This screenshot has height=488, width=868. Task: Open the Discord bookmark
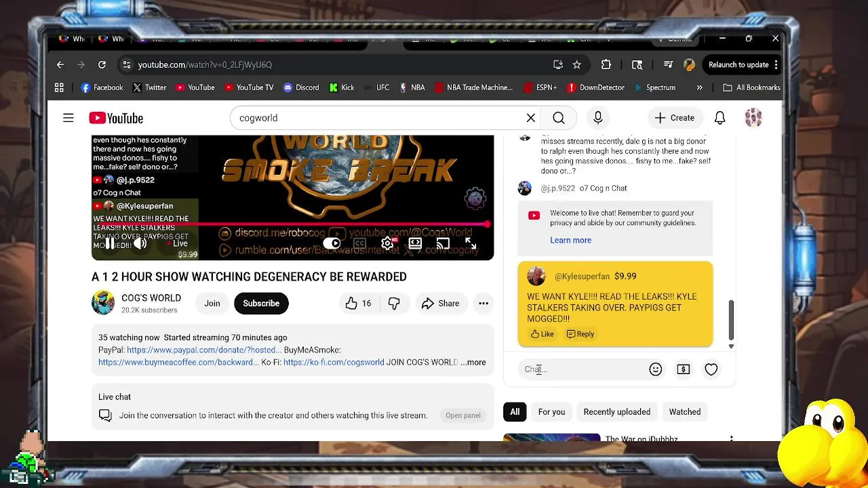coord(300,87)
